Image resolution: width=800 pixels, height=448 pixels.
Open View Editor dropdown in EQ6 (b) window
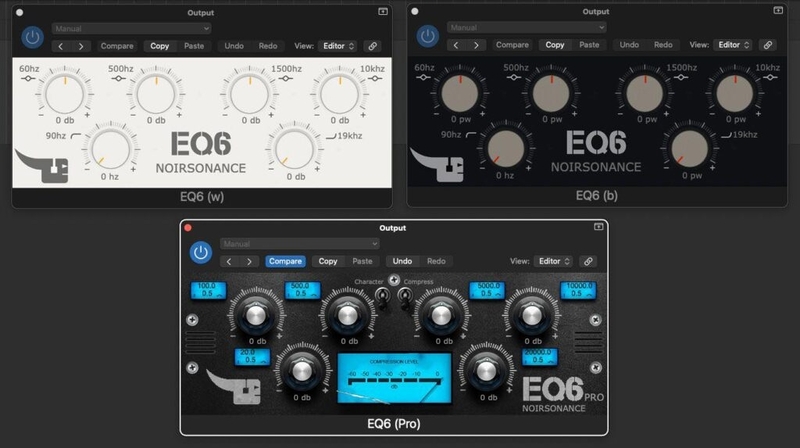pyautogui.click(x=733, y=45)
